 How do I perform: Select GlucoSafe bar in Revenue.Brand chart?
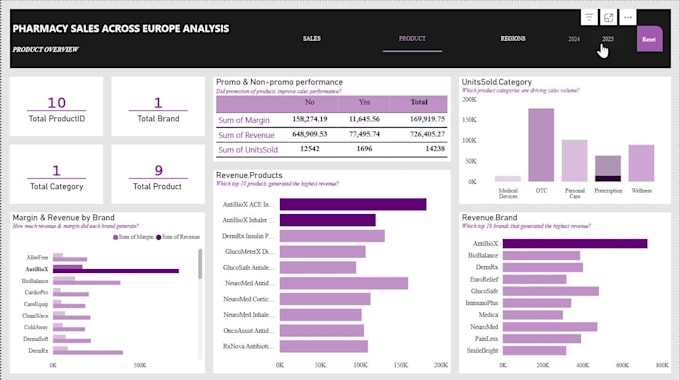tap(551, 291)
